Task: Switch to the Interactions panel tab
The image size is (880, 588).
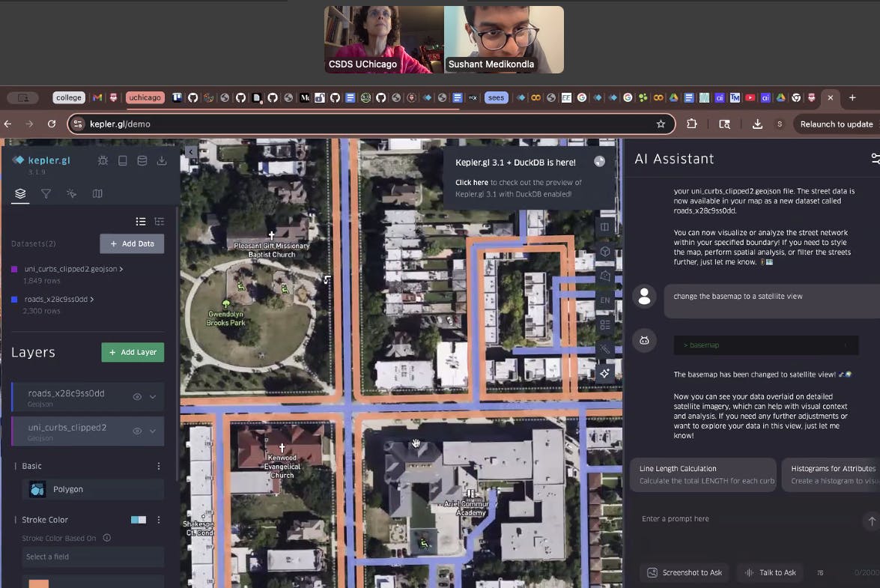Action: click(x=71, y=193)
